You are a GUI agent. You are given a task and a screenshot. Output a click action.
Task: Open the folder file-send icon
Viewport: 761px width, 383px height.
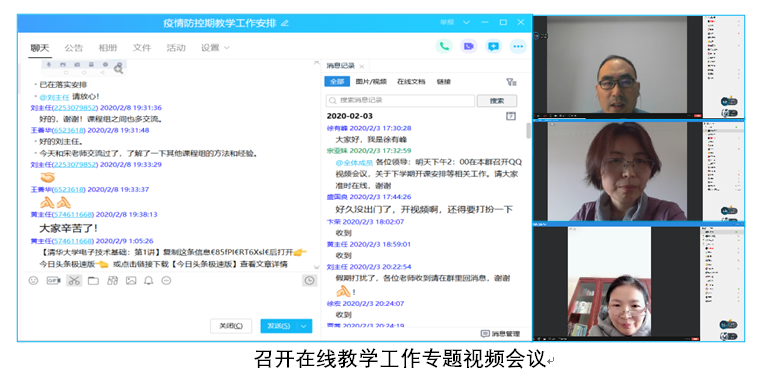click(x=93, y=281)
